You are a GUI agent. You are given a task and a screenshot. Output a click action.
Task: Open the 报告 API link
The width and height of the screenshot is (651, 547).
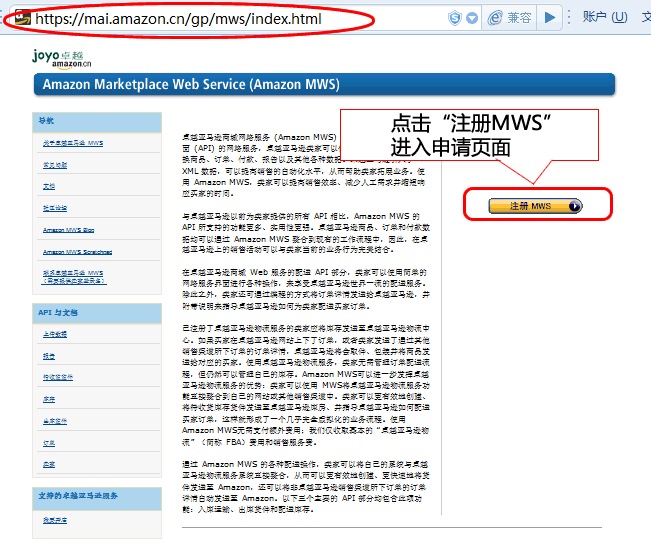(49, 357)
